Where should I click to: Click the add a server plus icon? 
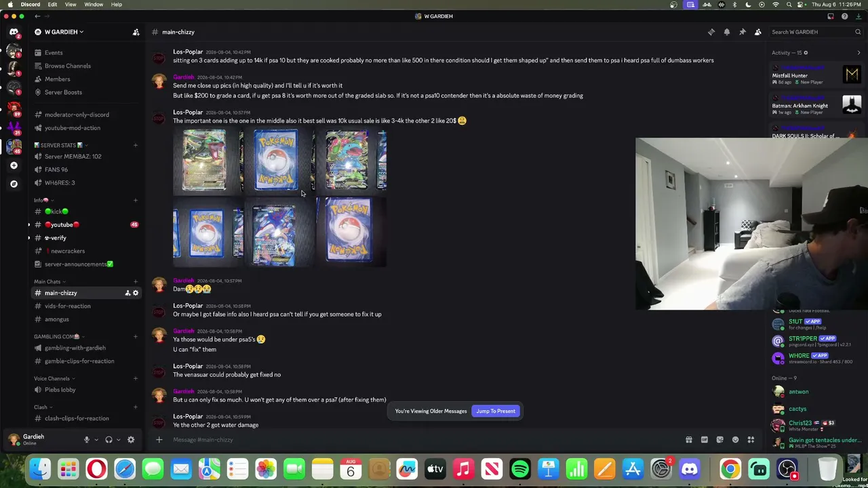tap(14, 165)
